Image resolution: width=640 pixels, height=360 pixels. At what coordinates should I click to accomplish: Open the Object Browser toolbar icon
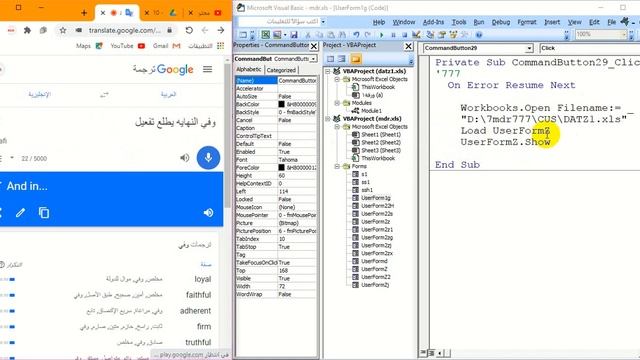tap(453, 35)
